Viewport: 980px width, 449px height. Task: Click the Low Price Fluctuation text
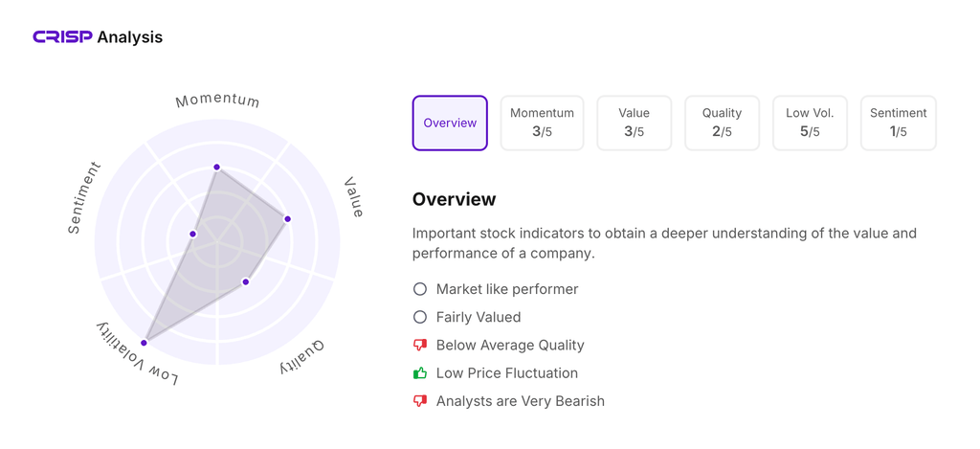pos(506,372)
